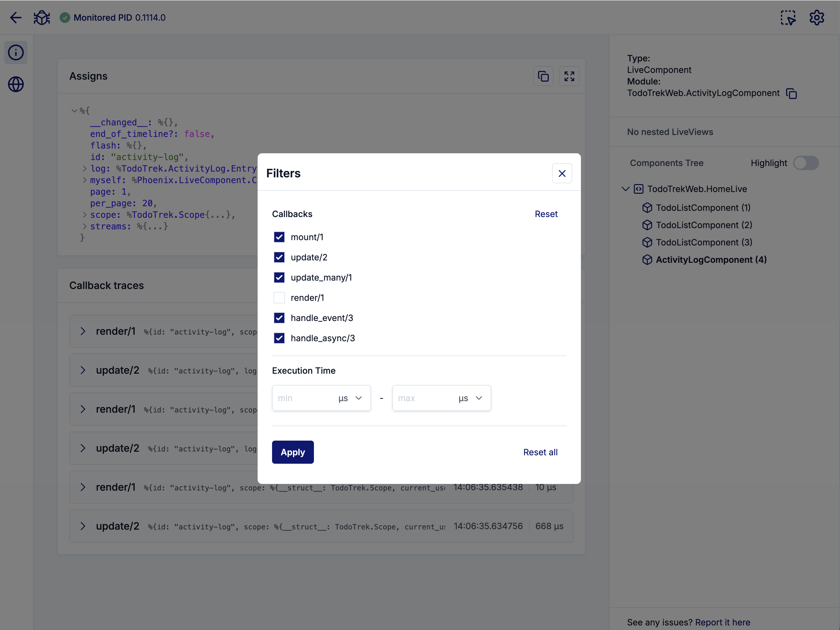The image size is (840, 630).
Task: Toggle the Highlight switch in Components Tree
Action: (x=807, y=163)
